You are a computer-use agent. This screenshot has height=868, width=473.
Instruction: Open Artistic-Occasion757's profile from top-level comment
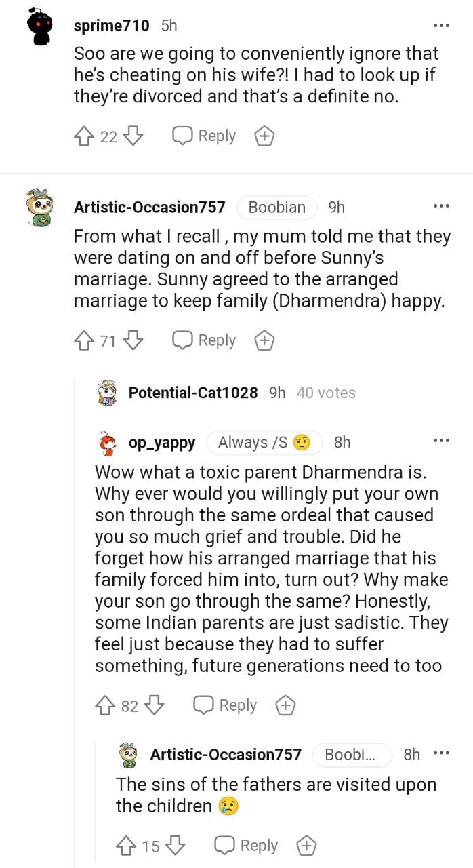tap(149, 207)
